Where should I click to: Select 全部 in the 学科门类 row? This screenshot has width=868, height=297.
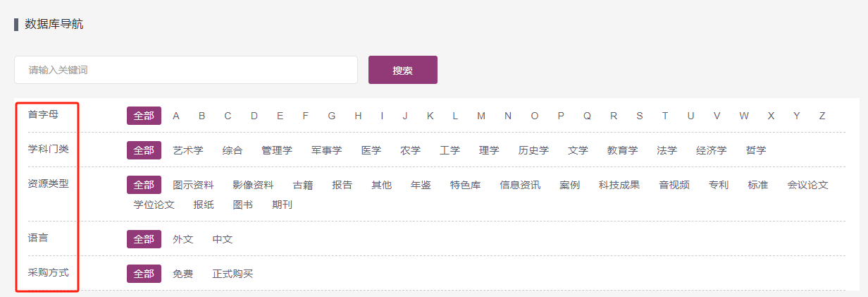pyautogui.click(x=144, y=150)
